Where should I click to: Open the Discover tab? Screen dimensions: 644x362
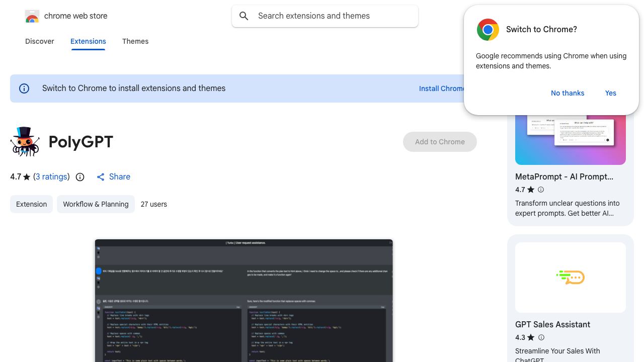[x=40, y=41]
